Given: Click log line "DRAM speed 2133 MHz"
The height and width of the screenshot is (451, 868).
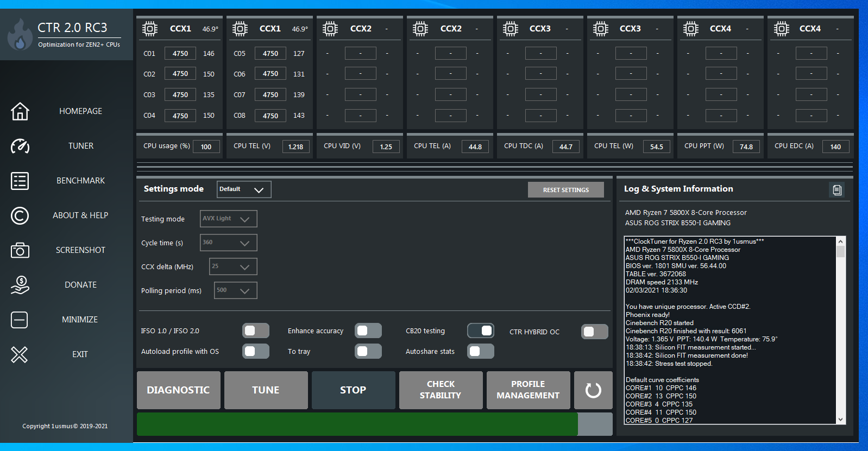Looking at the screenshot, I should click(x=662, y=282).
